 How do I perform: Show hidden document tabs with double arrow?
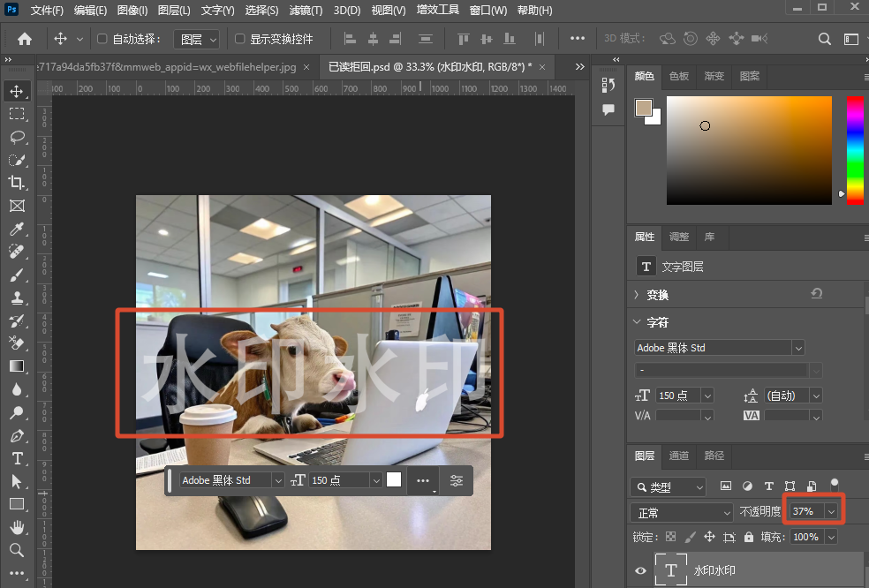(579, 66)
